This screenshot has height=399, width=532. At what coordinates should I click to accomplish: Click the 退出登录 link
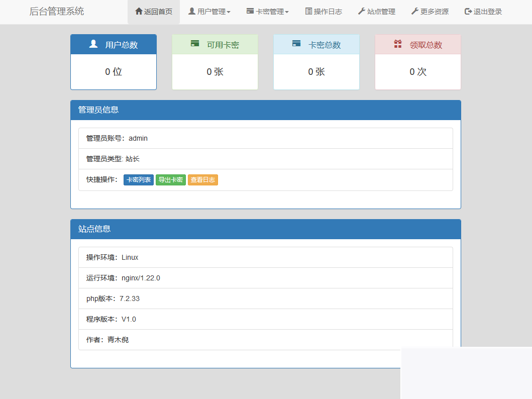pyautogui.click(x=482, y=12)
